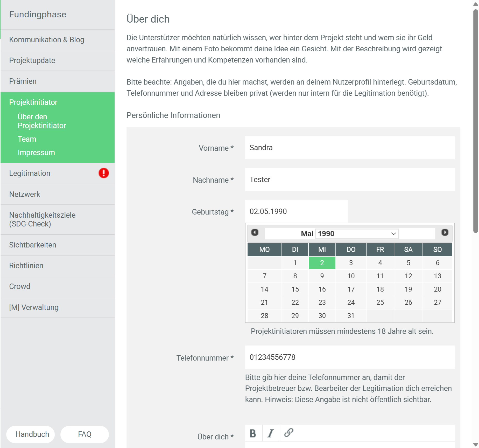Image resolution: width=479 pixels, height=448 pixels.
Task: Click the FAQ button
Action: point(84,434)
